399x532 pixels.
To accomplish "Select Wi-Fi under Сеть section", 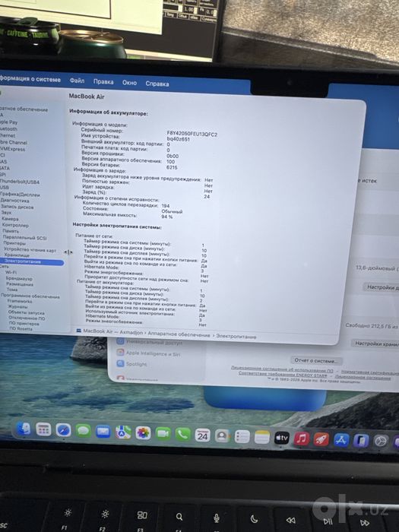I will click(x=11, y=272).
